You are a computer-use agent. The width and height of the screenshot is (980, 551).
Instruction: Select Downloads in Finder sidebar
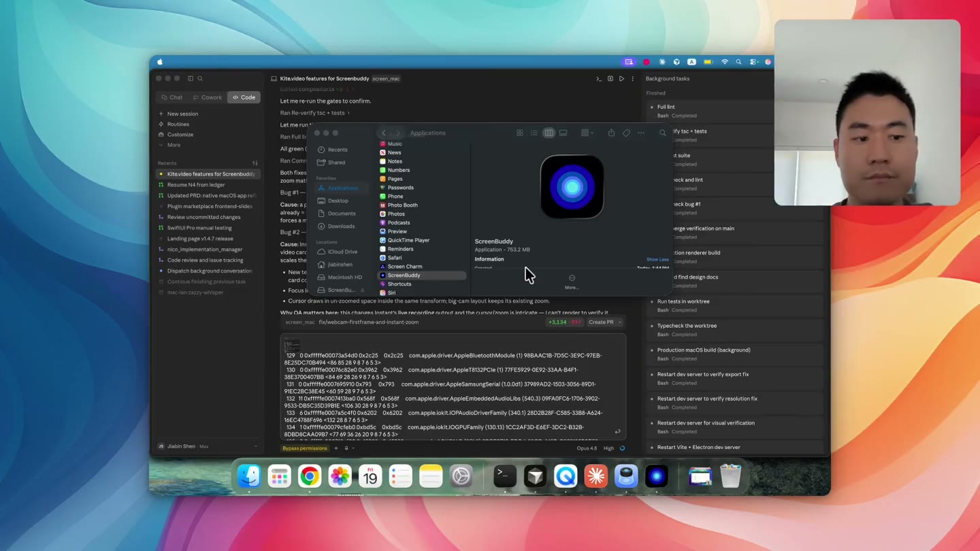coord(341,227)
